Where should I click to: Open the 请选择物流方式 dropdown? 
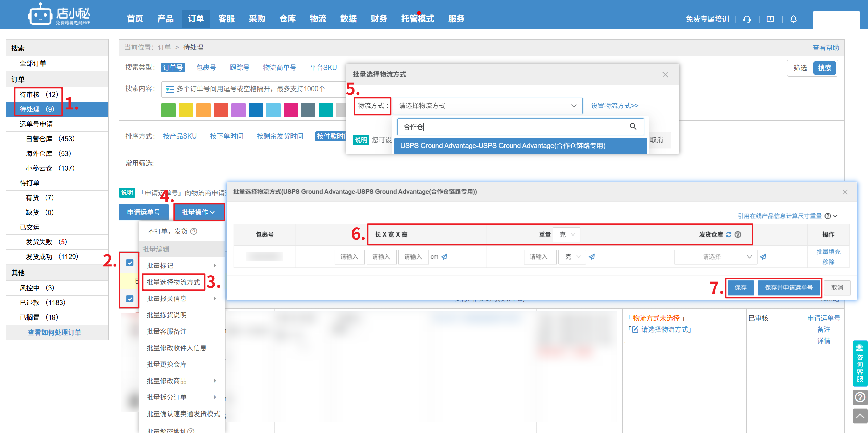pos(487,106)
